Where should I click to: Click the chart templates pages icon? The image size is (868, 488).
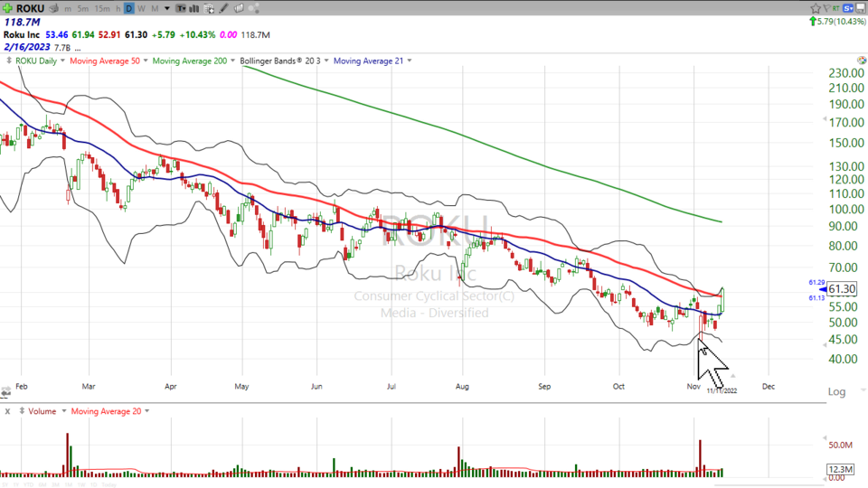(239, 8)
